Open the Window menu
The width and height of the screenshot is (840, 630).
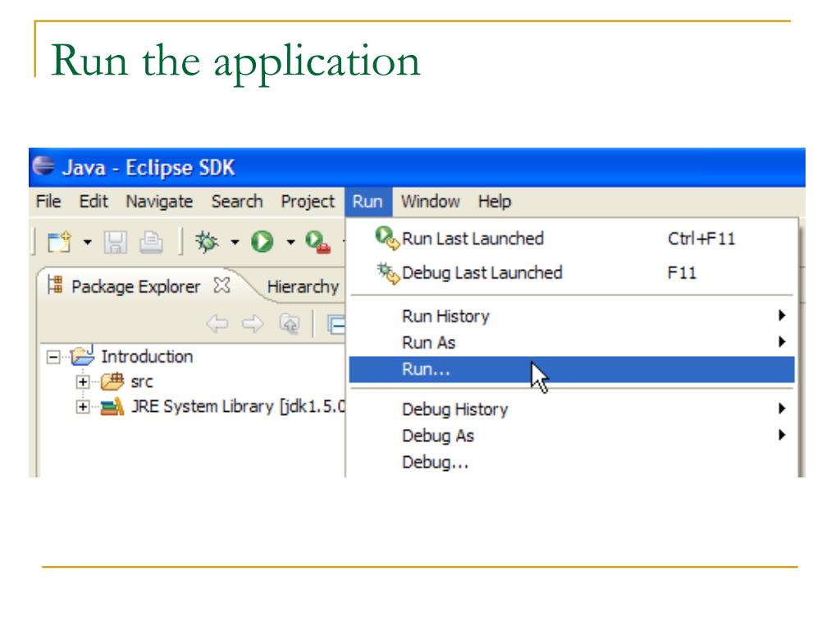[430, 202]
